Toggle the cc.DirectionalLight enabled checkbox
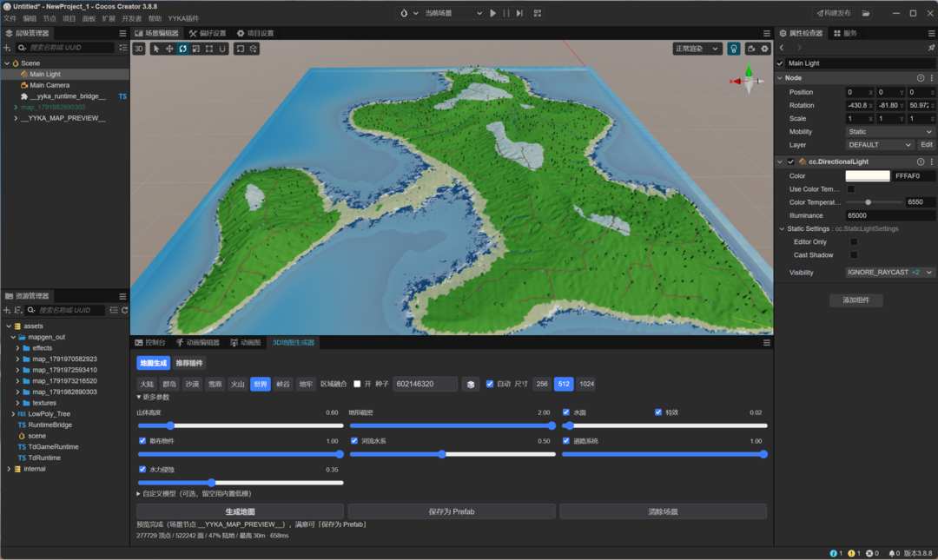This screenshot has width=938, height=560. pos(790,161)
